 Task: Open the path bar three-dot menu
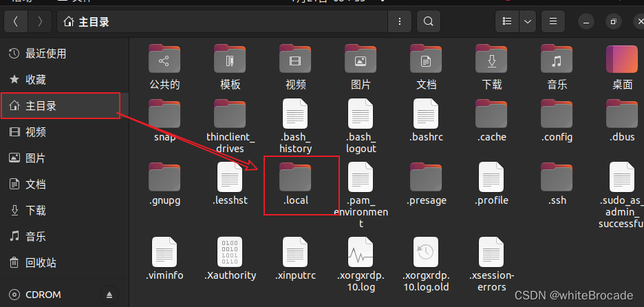(x=400, y=21)
